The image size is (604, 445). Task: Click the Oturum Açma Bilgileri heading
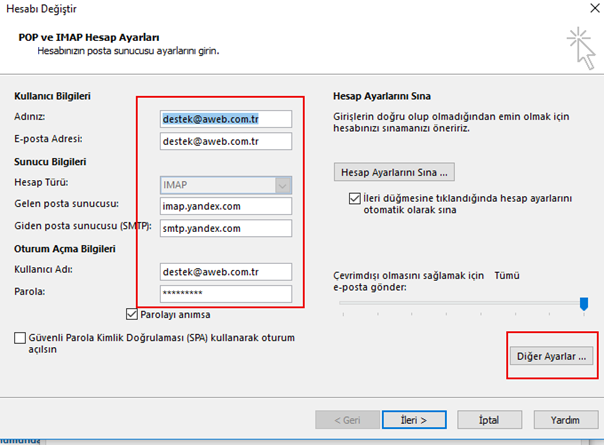[x=65, y=249]
